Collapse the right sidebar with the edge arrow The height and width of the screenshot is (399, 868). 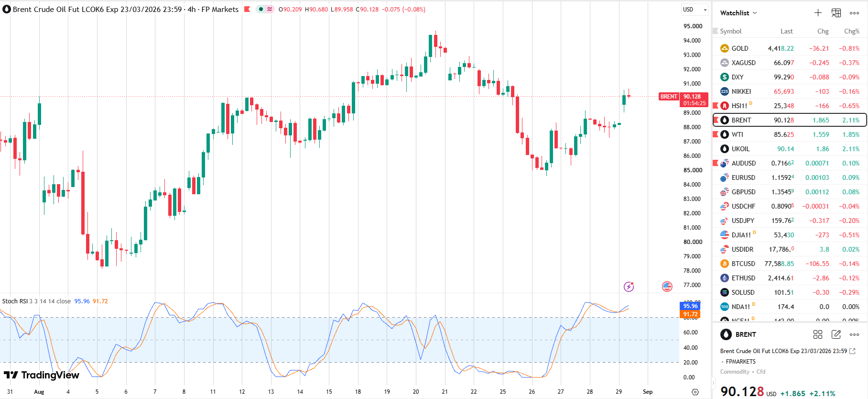pyautogui.click(x=713, y=383)
